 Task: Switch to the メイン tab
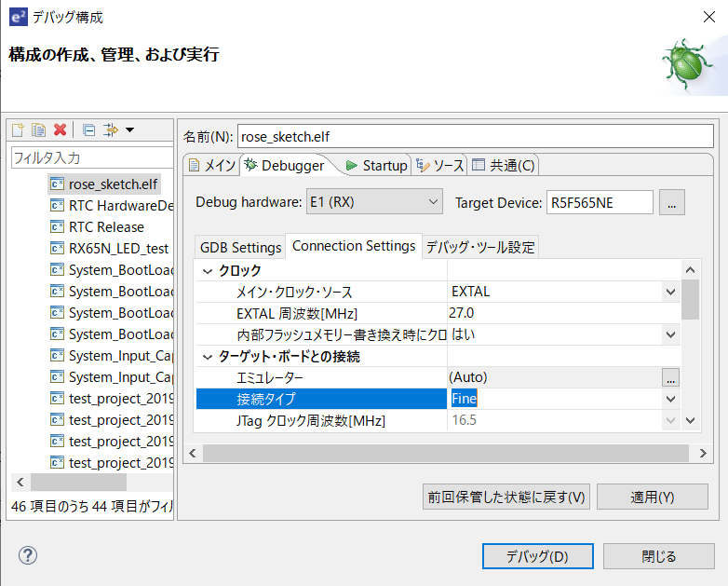coord(211,166)
